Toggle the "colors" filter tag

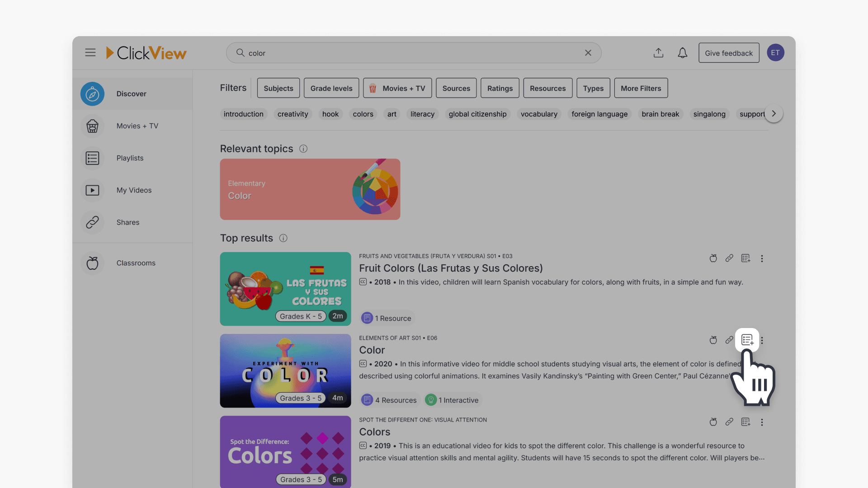(x=363, y=114)
